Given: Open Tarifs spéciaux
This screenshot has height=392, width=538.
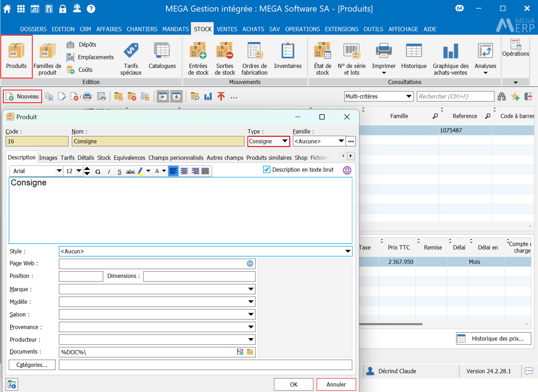Looking at the screenshot, I should click(x=131, y=59).
